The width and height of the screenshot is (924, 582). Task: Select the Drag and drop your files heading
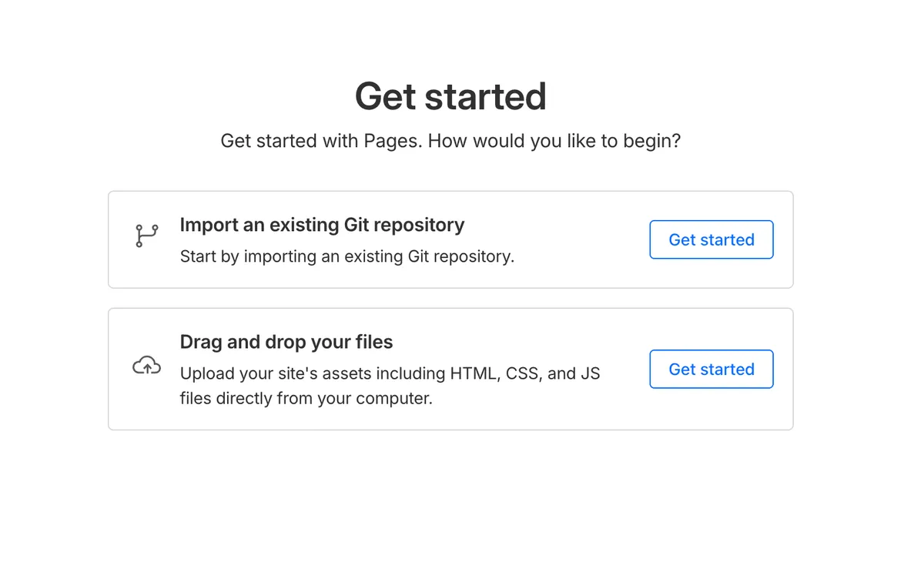286,342
